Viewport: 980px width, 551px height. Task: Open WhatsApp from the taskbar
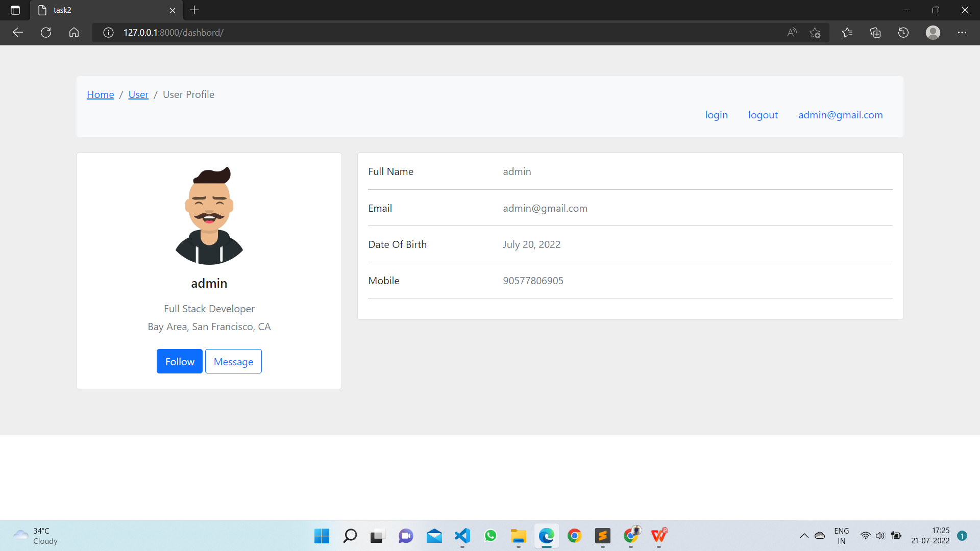[491, 536]
